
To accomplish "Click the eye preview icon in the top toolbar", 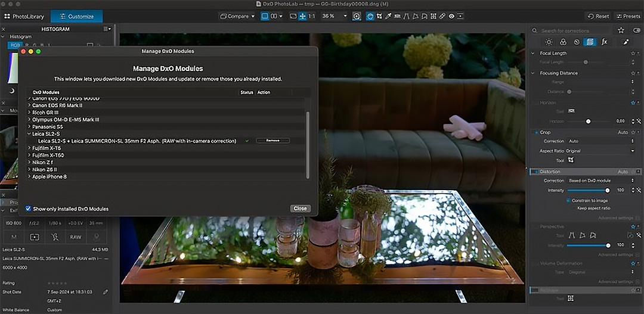I will pos(451,17).
